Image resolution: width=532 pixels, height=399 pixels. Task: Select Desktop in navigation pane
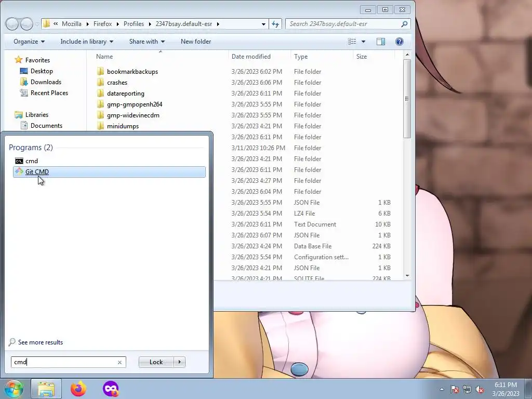[x=42, y=71]
